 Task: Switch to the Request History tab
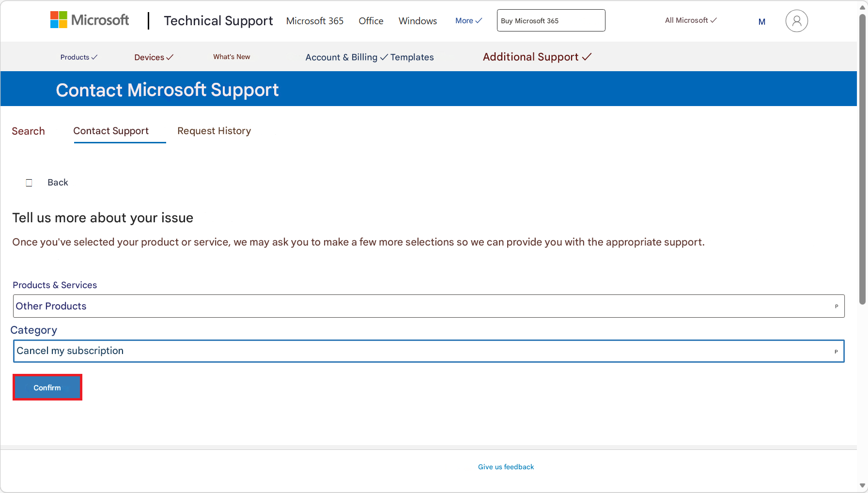(214, 131)
